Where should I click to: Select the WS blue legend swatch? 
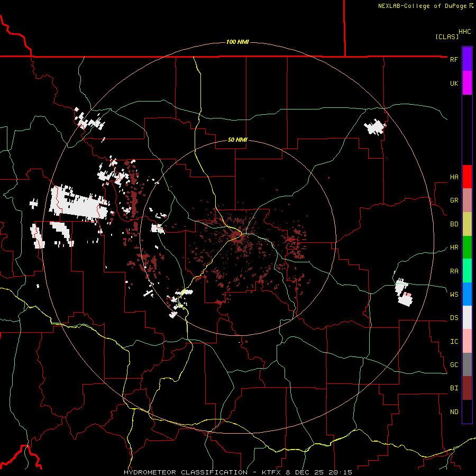coord(467,294)
